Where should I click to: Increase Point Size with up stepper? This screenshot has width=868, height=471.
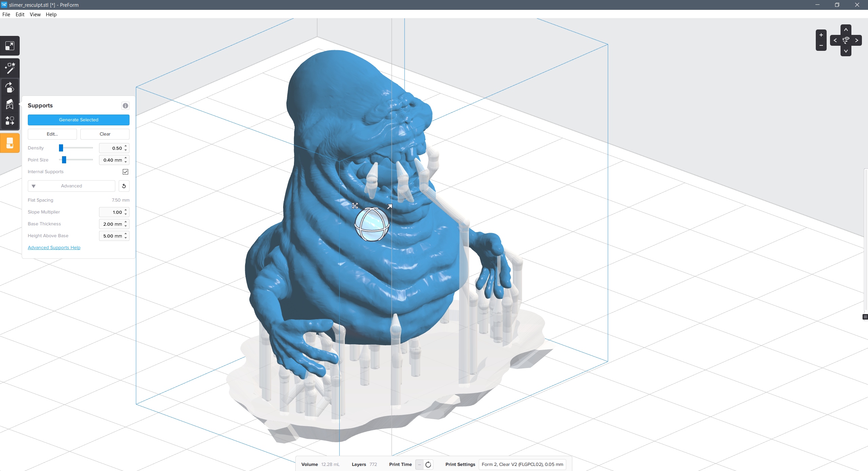126,158
